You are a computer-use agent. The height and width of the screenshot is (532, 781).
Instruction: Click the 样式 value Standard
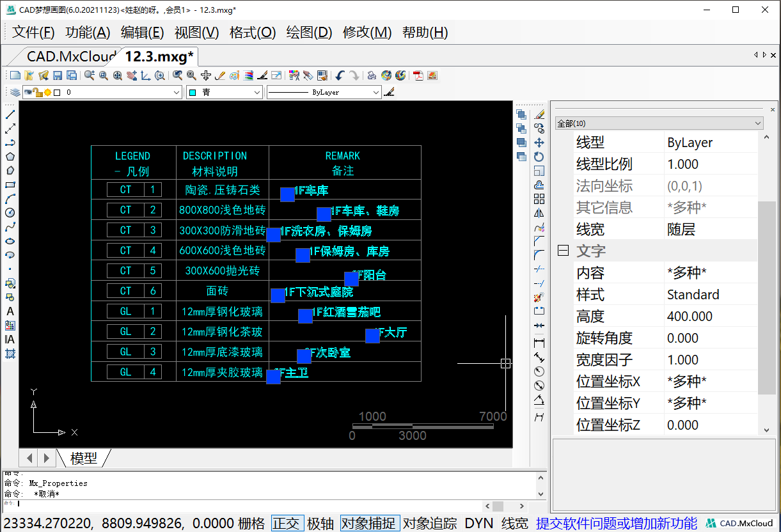711,295
